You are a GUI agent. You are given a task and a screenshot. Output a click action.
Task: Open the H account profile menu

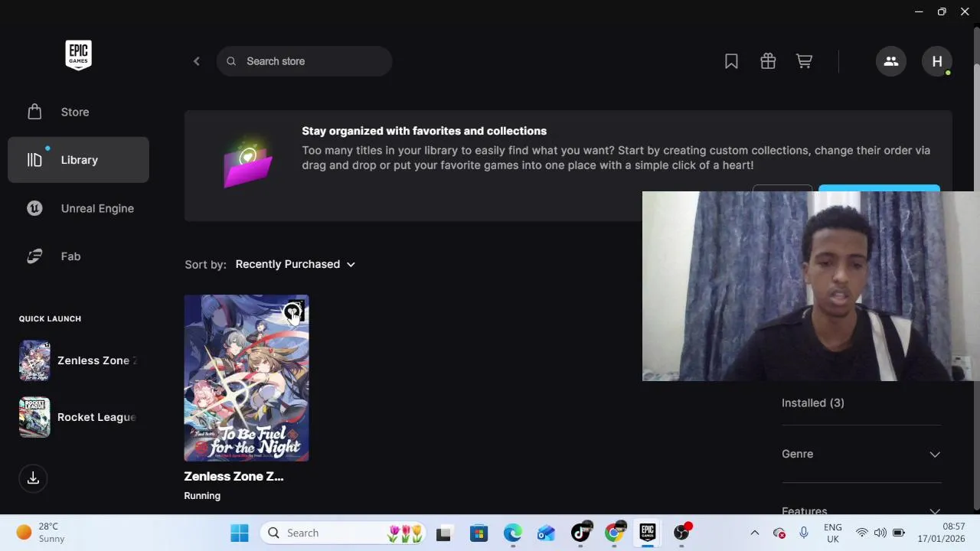click(937, 61)
